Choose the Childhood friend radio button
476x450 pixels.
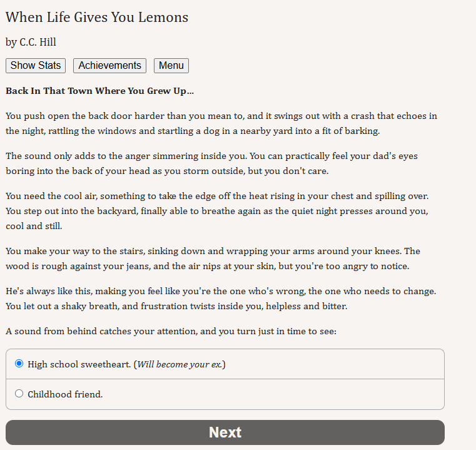coord(19,394)
